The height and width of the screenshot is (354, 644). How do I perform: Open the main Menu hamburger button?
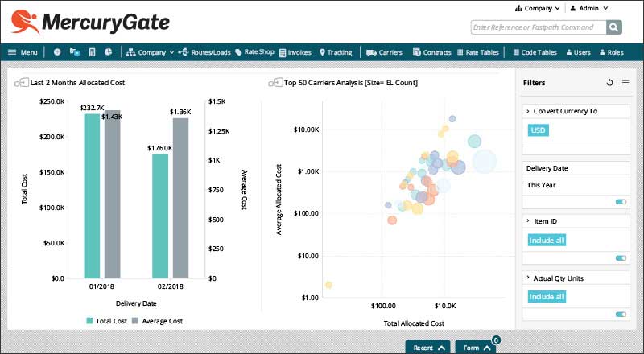(23, 52)
